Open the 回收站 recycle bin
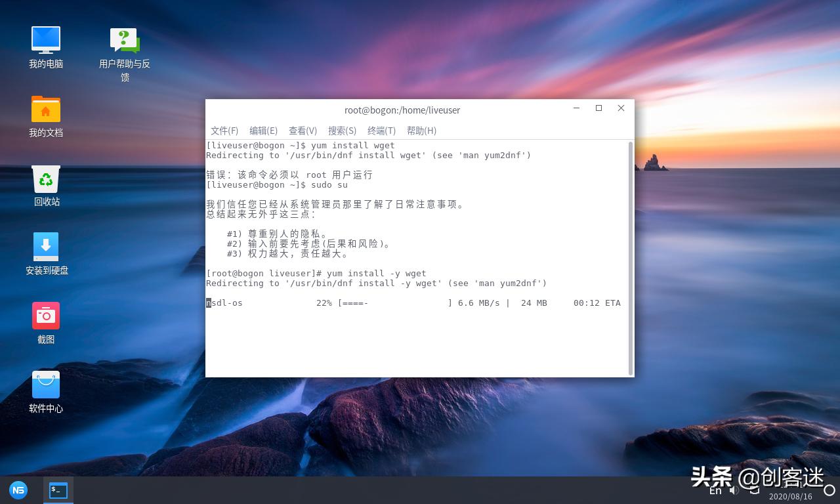Screen dimensions: 840x504 46,178
